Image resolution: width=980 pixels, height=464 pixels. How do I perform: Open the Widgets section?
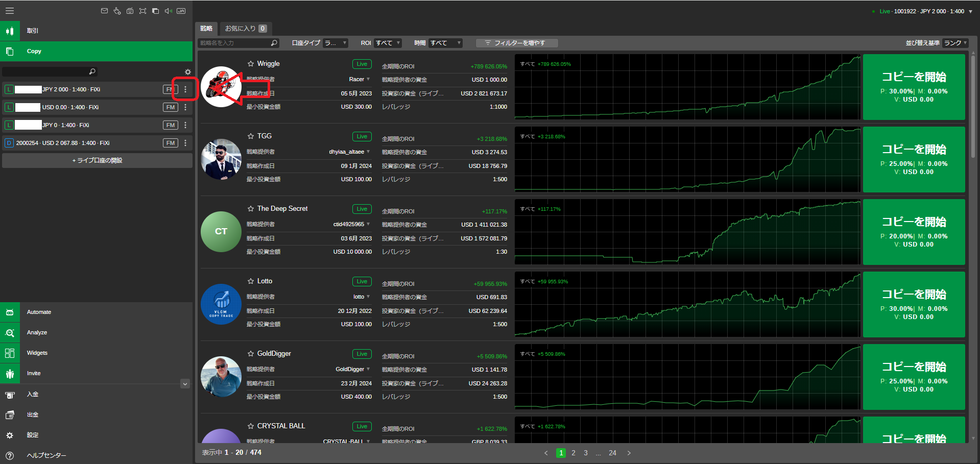[x=96, y=353]
